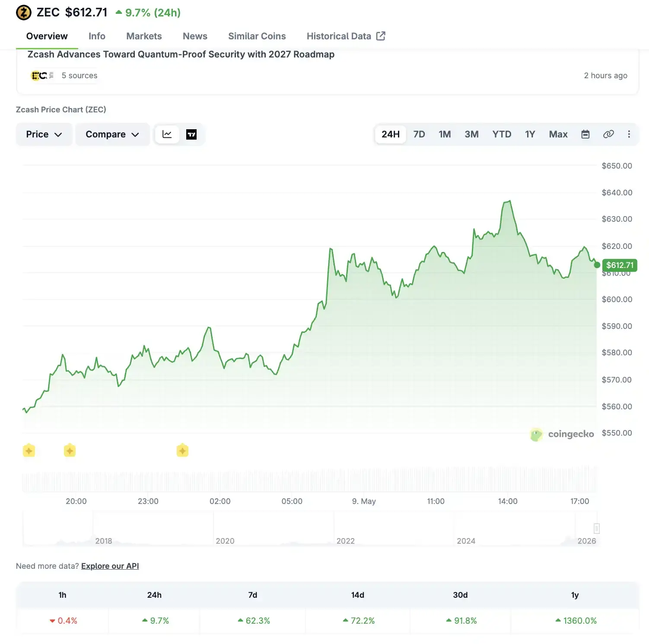Screen dimensions: 649x644
Task: Select the 24H time range
Action: coord(391,134)
